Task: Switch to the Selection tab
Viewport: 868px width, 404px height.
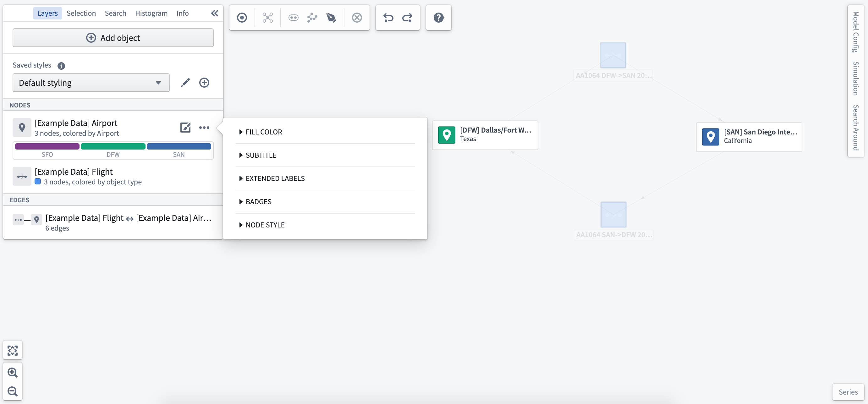Action: [x=81, y=13]
